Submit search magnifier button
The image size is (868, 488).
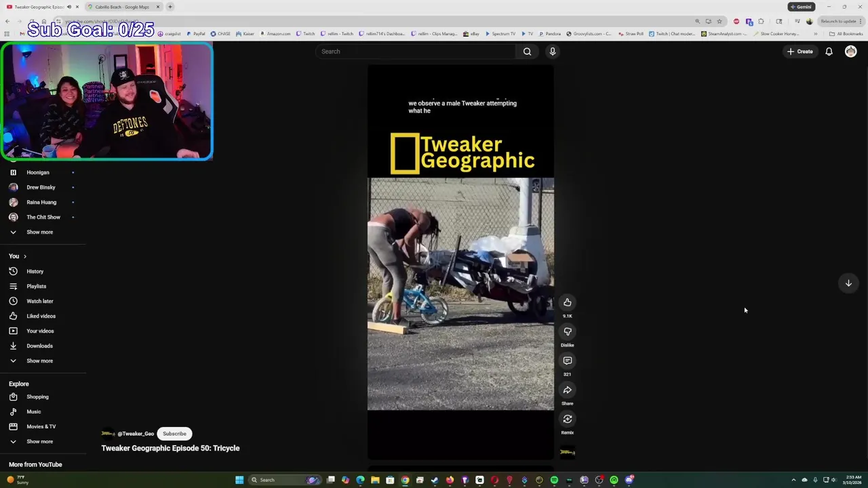(527, 52)
